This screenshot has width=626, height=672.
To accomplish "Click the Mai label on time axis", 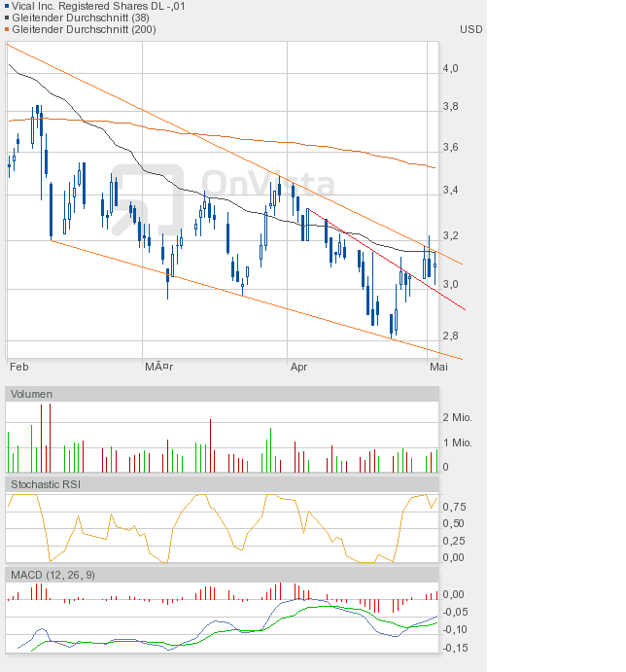I will point(437,369).
